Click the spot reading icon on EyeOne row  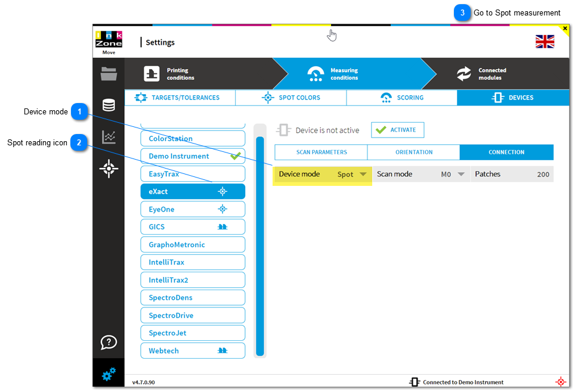[222, 209]
